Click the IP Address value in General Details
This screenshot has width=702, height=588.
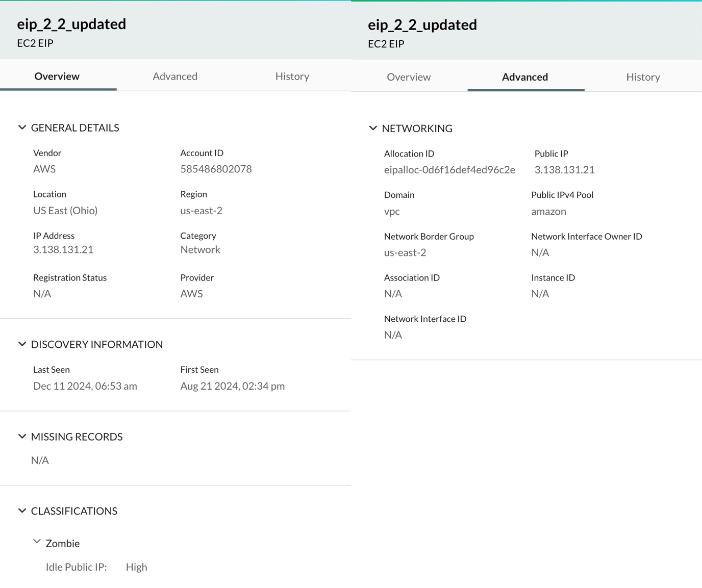[x=63, y=250]
